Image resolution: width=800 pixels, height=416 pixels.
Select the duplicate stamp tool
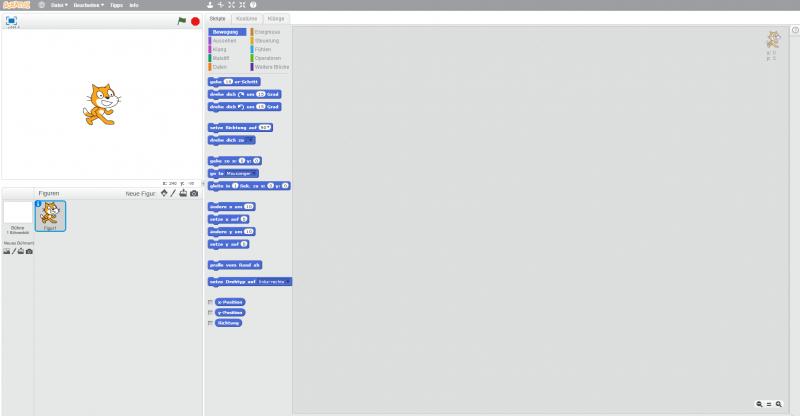(210, 5)
